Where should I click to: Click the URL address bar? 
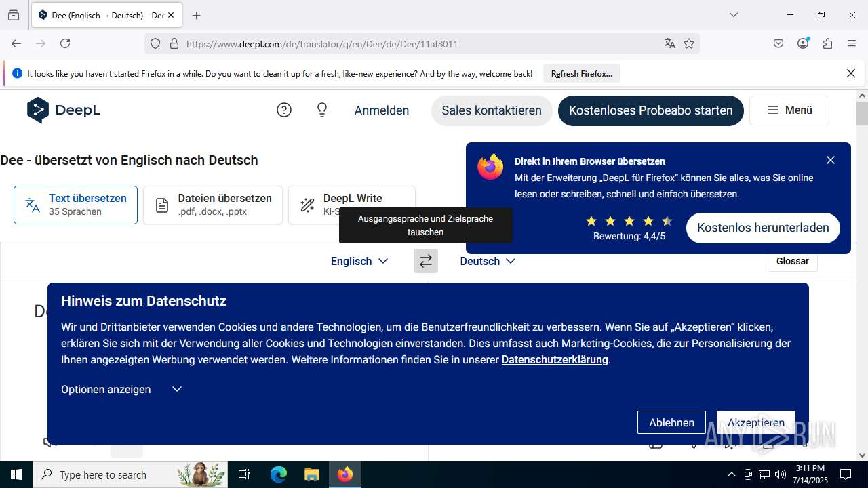[x=422, y=43]
